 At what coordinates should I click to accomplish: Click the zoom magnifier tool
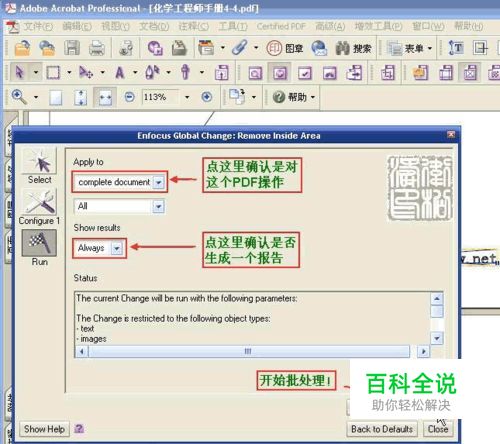pyautogui.click(x=19, y=97)
